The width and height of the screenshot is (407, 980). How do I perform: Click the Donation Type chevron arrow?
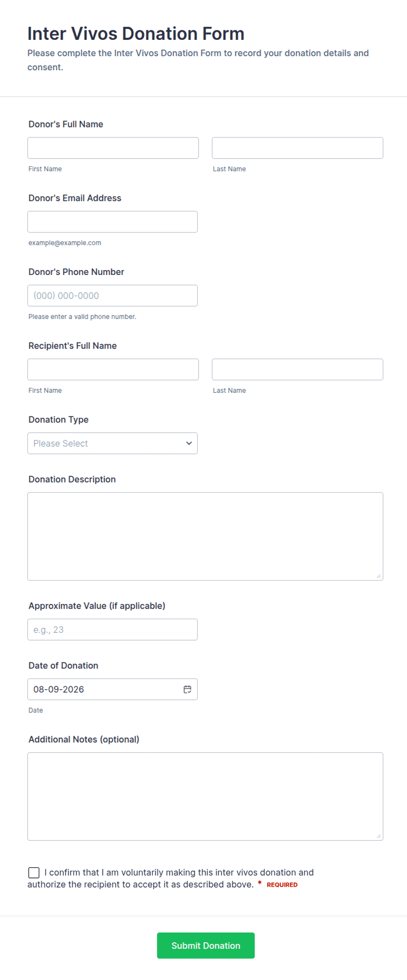(189, 443)
